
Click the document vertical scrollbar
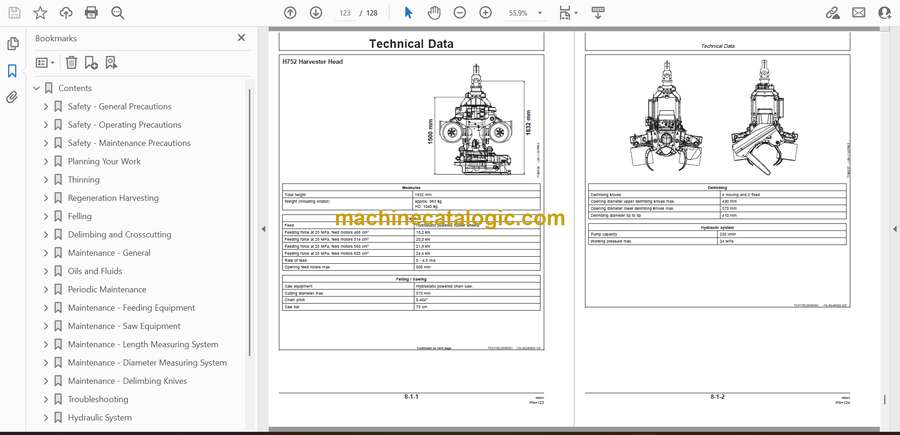[884, 399]
